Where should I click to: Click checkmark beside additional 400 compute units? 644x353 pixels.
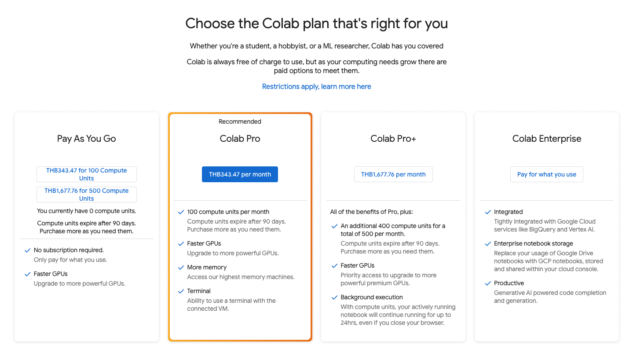pyautogui.click(x=334, y=226)
